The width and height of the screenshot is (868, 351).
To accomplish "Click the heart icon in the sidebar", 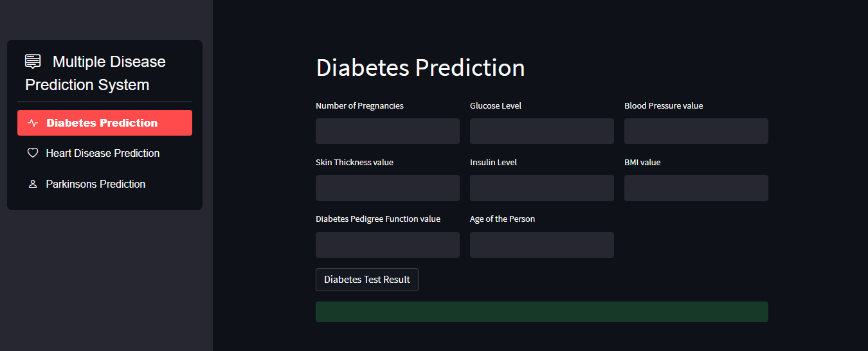I will [x=33, y=153].
